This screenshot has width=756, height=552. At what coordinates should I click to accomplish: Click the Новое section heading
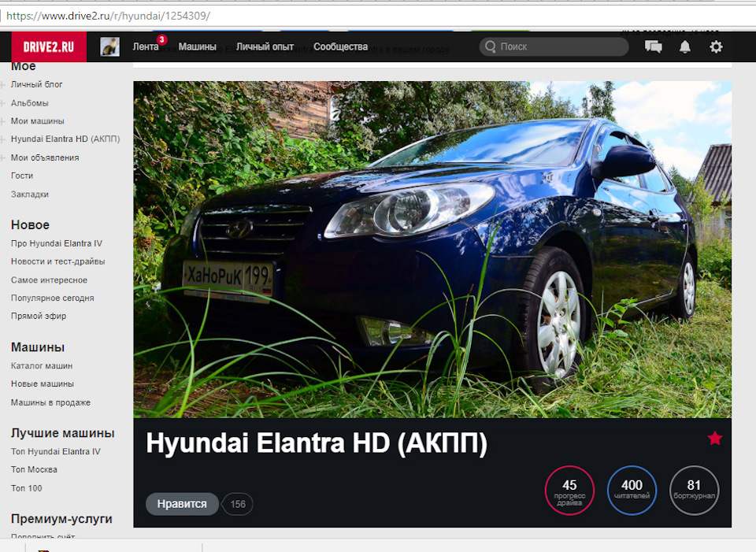pos(30,225)
